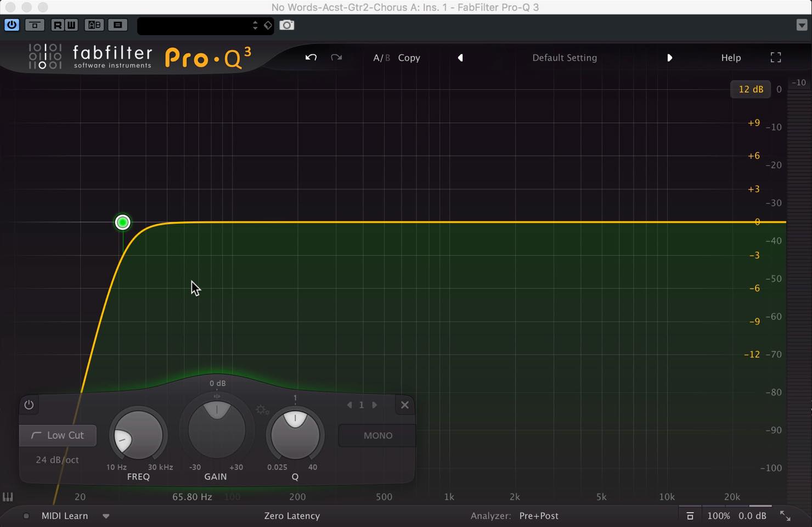Click the Q knob
The width and height of the screenshot is (812, 527).
(295, 435)
